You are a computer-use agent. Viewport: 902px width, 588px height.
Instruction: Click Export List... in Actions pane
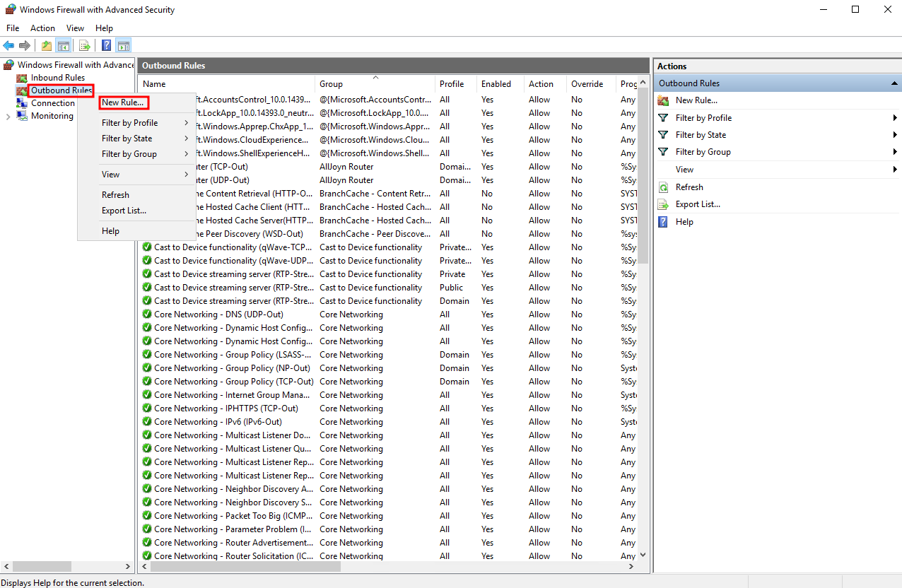pyautogui.click(x=698, y=204)
